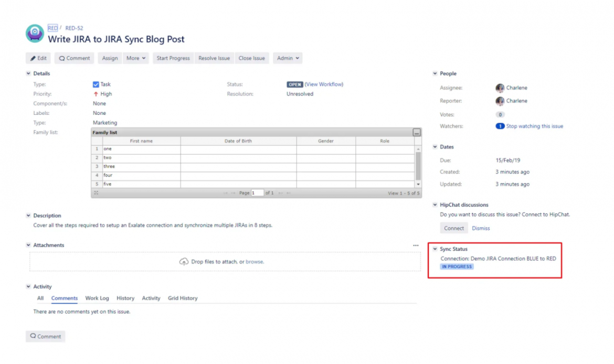The image size is (614, 364).
Task: Click the watchers count badge
Action: (500, 126)
